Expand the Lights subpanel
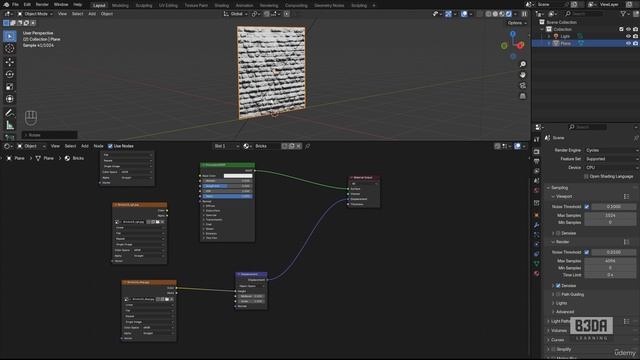 point(561,303)
